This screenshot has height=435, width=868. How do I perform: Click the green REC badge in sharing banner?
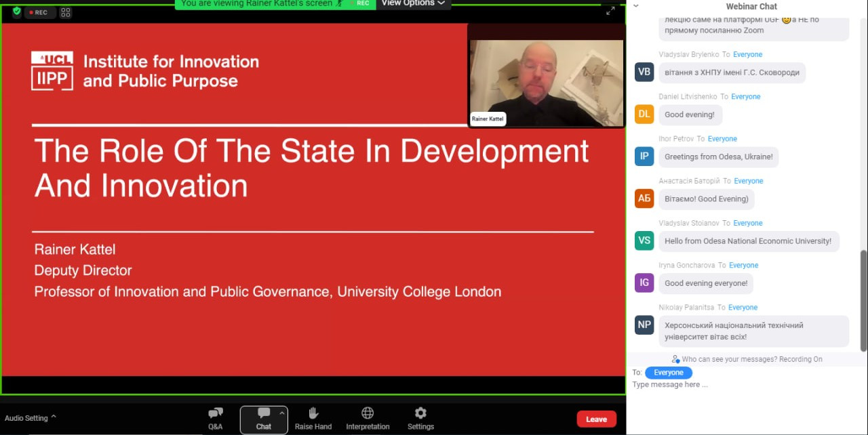point(363,3)
